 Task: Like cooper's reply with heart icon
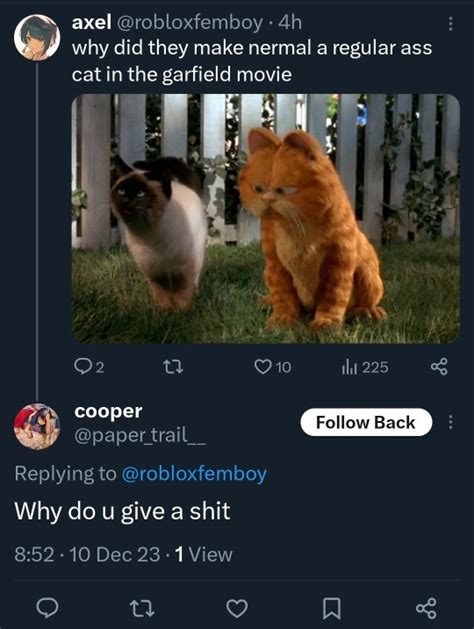pyautogui.click(x=237, y=608)
